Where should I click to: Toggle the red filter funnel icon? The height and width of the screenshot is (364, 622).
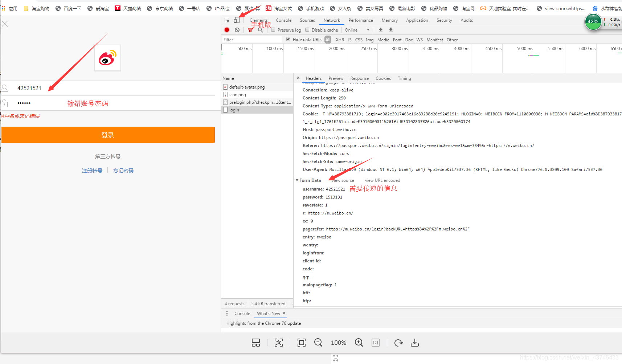point(250,30)
